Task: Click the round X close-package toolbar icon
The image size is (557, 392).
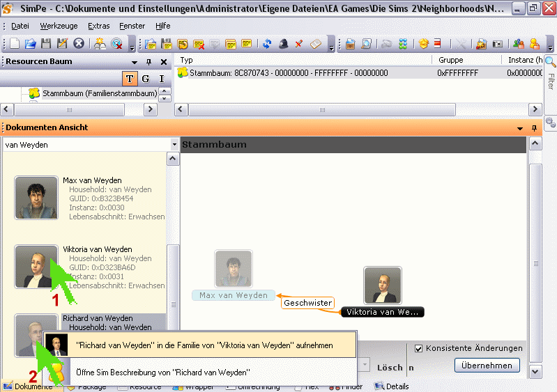Action: [79, 44]
